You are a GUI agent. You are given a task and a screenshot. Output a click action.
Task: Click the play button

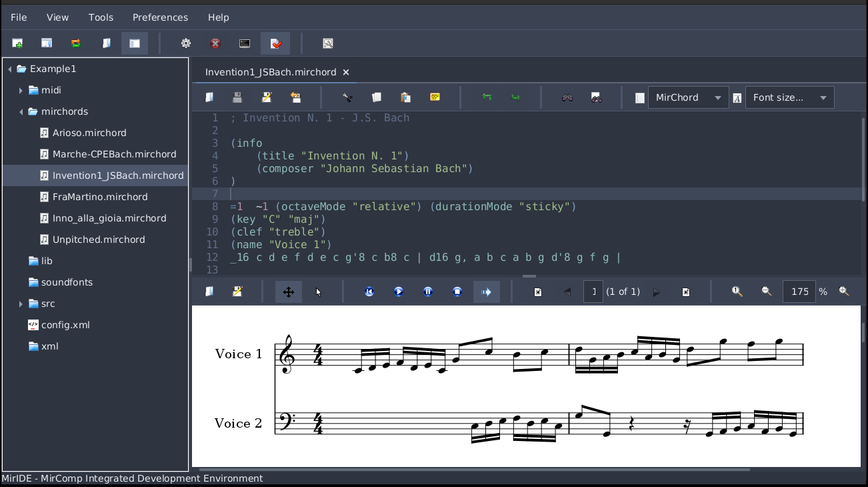(x=399, y=292)
